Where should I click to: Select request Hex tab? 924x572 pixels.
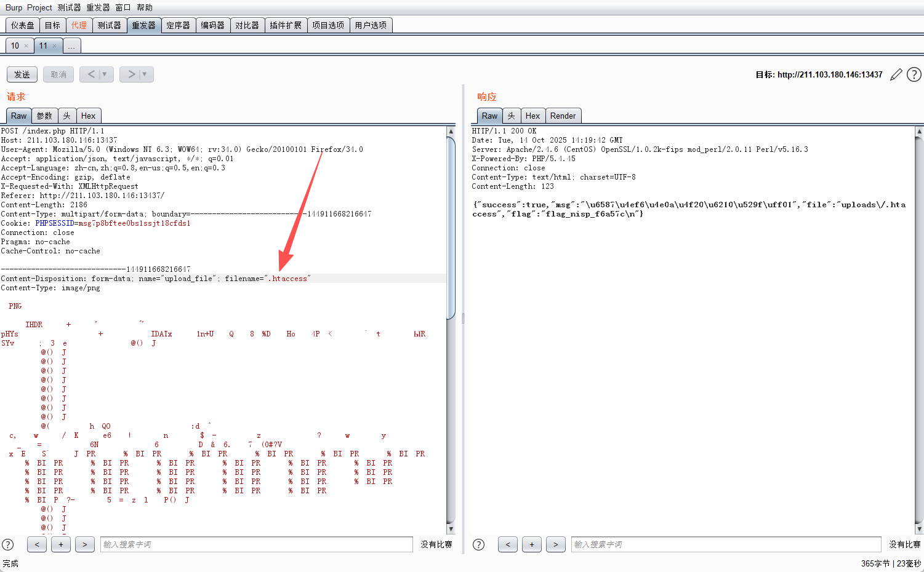coord(88,116)
